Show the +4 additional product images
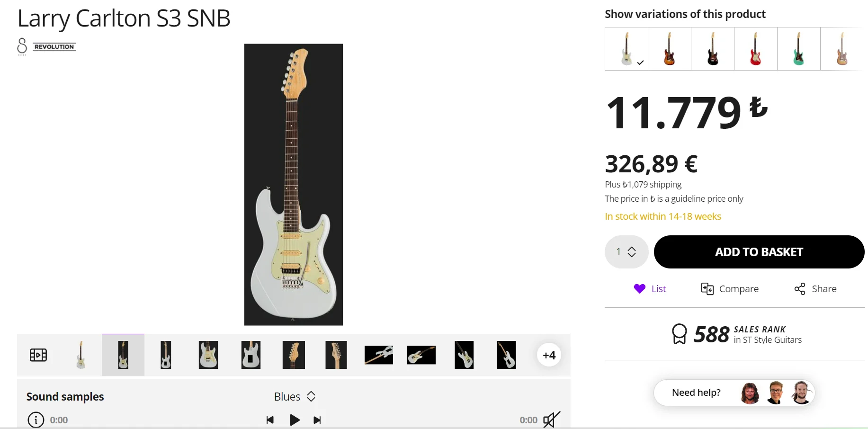The image size is (868, 429). click(549, 355)
